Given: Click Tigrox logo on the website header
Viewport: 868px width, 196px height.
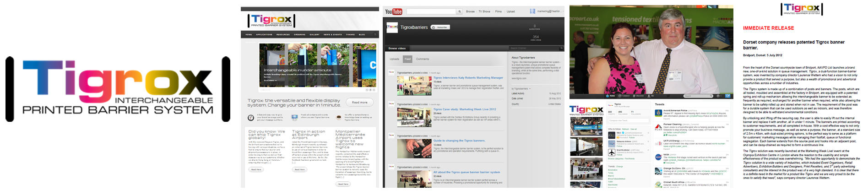Looking at the screenshot, I should pyautogui.click(x=271, y=21).
